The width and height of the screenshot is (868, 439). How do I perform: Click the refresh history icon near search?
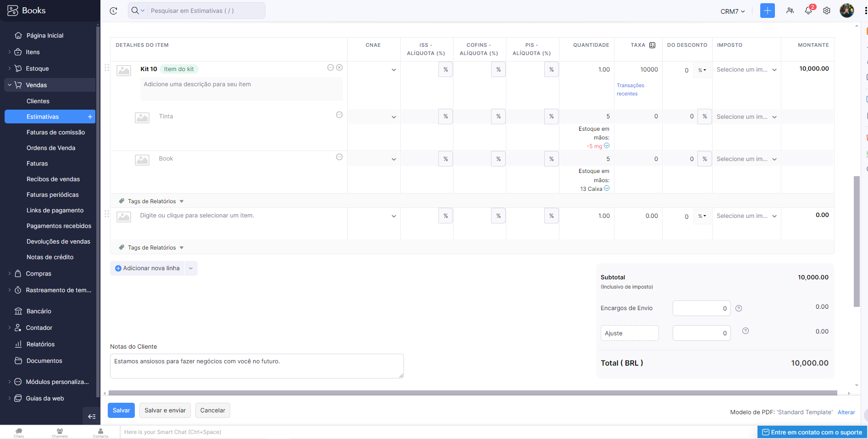(114, 11)
